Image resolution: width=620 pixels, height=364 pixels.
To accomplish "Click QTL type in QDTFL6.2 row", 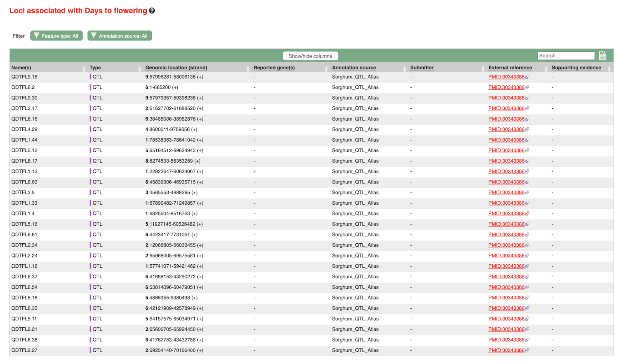I will (97, 87).
